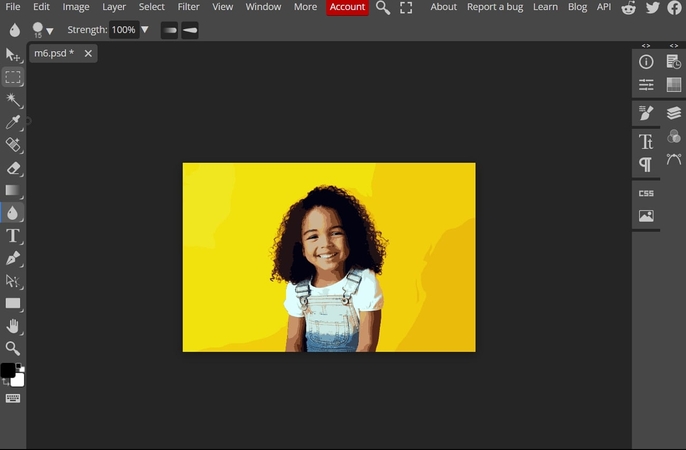Open the CSS panel

tap(646, 193)
